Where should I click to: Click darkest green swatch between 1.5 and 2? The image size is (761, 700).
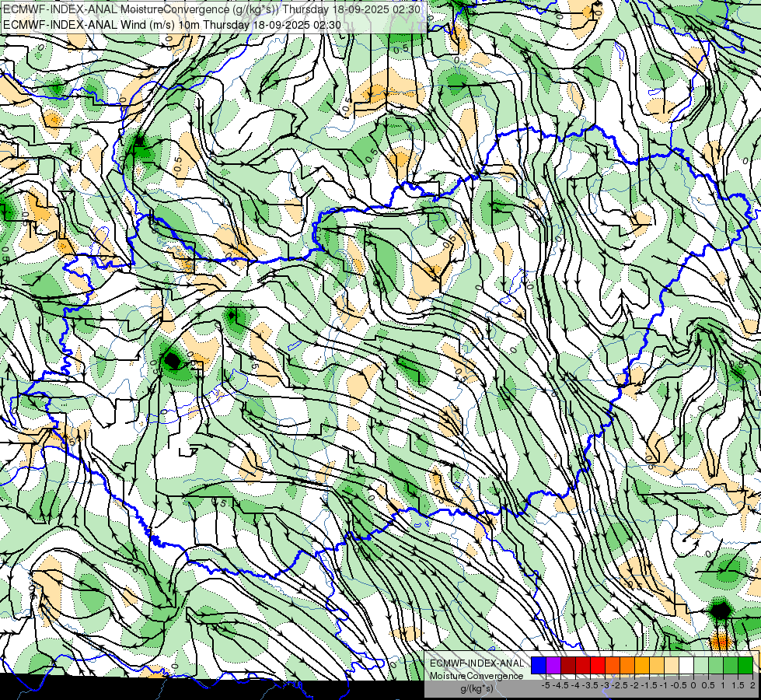pos(745,666)
